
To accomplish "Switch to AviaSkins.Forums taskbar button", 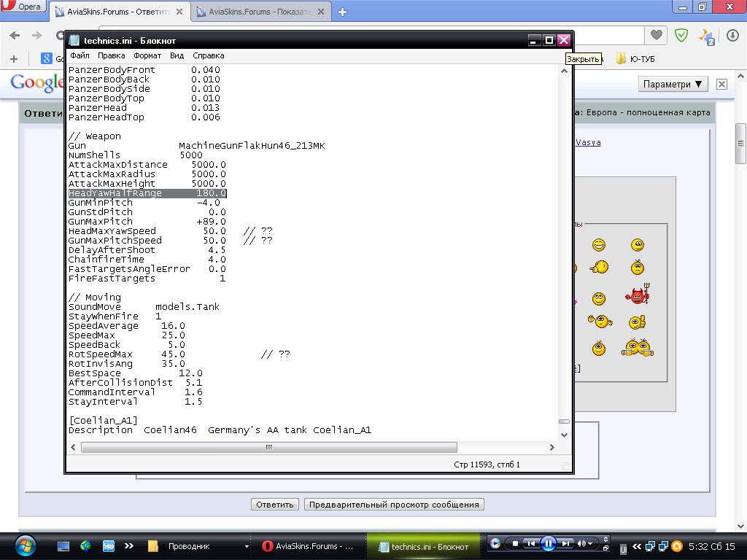I will [x=309, y=546].
